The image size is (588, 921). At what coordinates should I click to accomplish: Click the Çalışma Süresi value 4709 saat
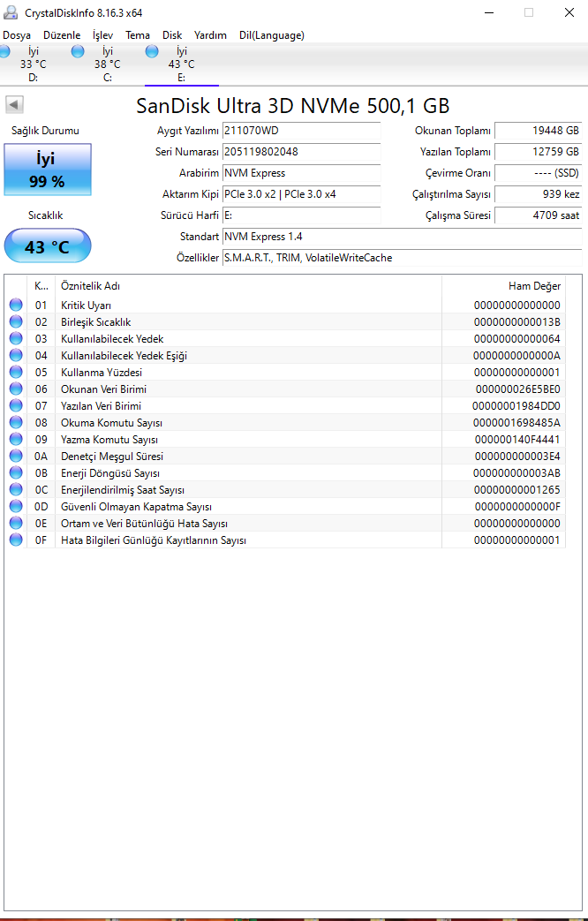538,215
